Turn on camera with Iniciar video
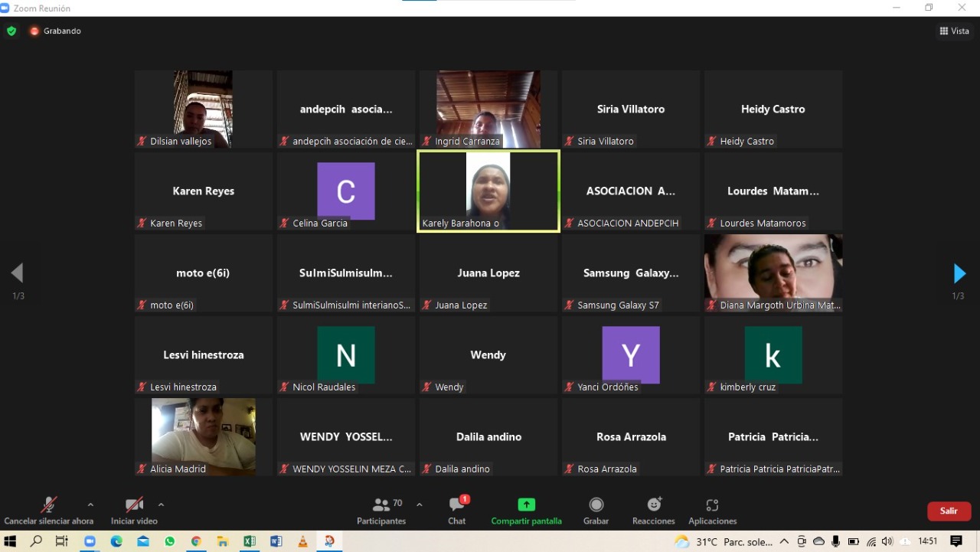Image resolution: width=980 pixels, height=552 pixels. point(134,511)
